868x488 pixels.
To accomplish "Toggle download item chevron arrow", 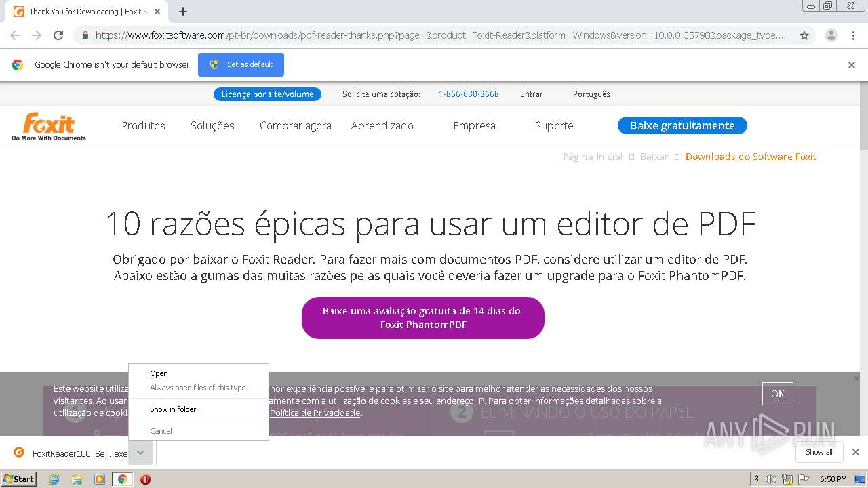I will pyautogui.click(x=140, y=453).
